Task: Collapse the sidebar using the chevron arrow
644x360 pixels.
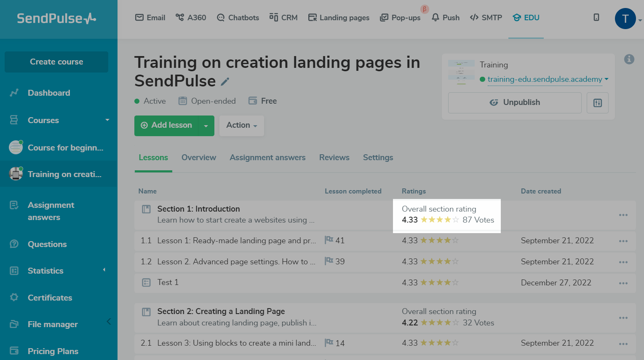Action: pyautogui.click(x=109, y=322)
